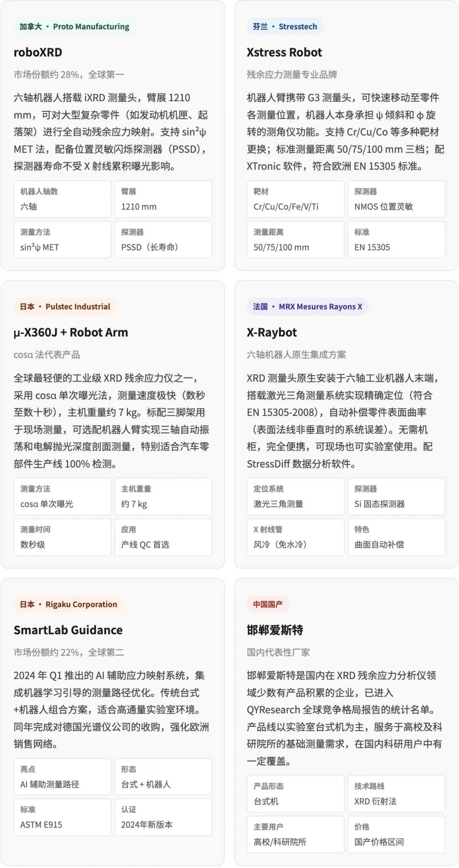Click the NMOS 位置灵敏 detector value
This screenshot has width=459, height=868.
pos(384,207)
